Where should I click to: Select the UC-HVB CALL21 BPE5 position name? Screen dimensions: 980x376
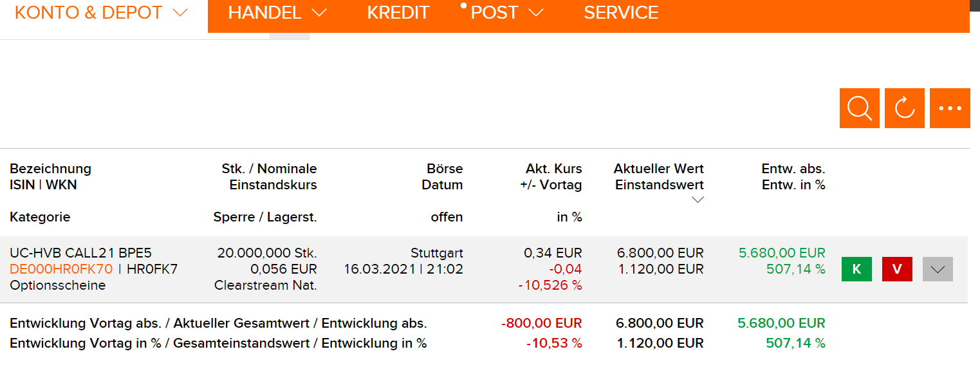pos(80,253)
